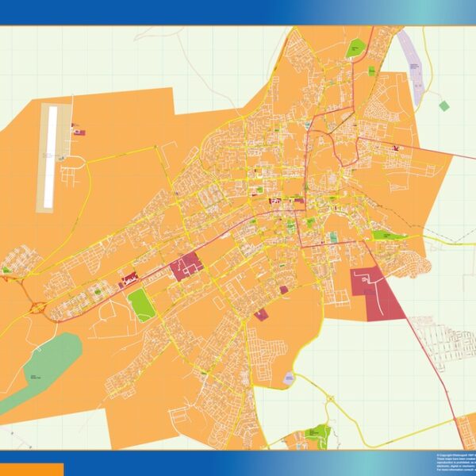Click the small purple area at the southern edge

(289, 378)
